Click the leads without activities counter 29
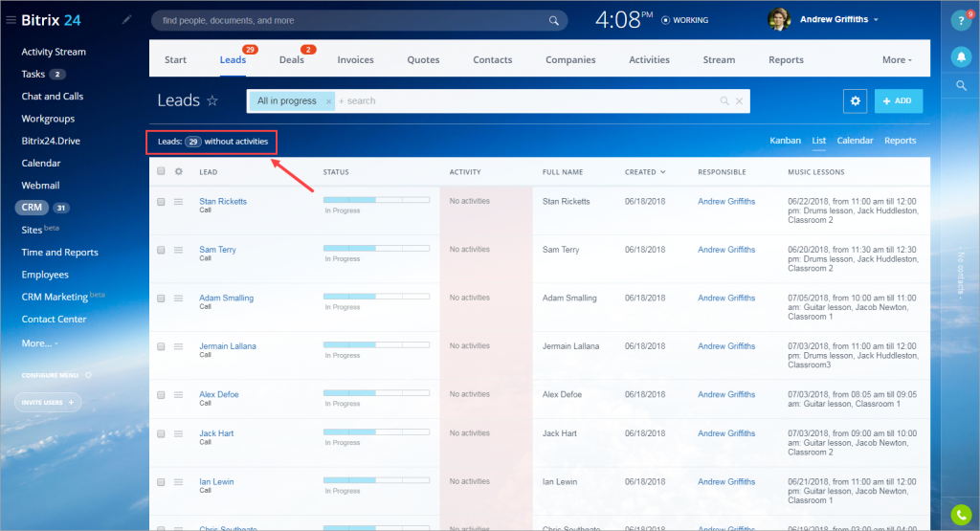 point(193,142)
